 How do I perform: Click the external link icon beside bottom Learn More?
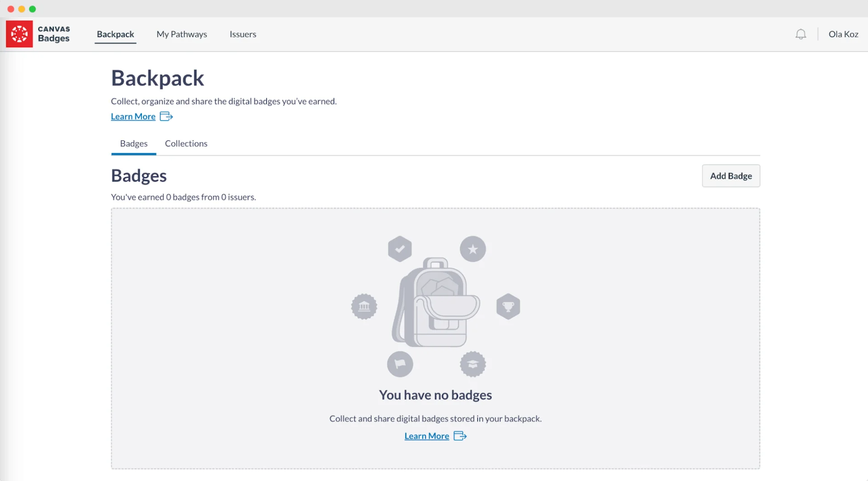[460, 436]
